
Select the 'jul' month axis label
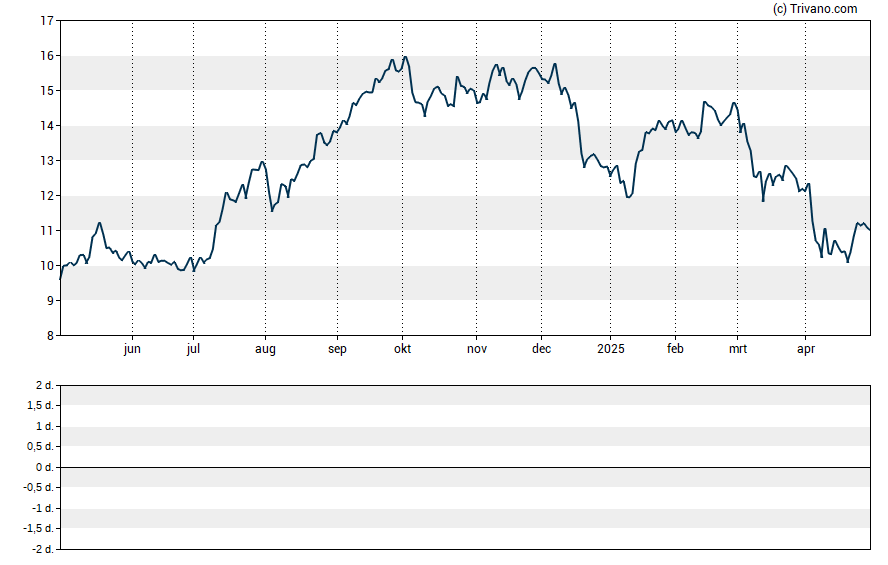[x=193, y=349]
